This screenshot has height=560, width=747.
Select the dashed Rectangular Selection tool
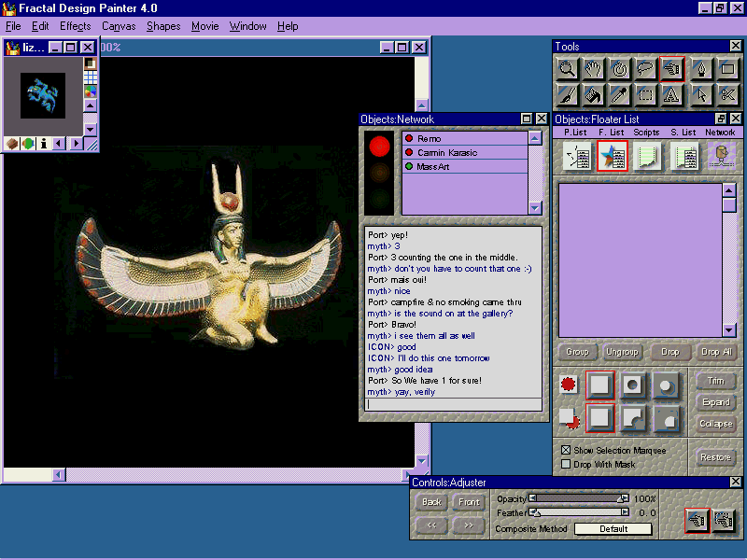click(645, 95)
